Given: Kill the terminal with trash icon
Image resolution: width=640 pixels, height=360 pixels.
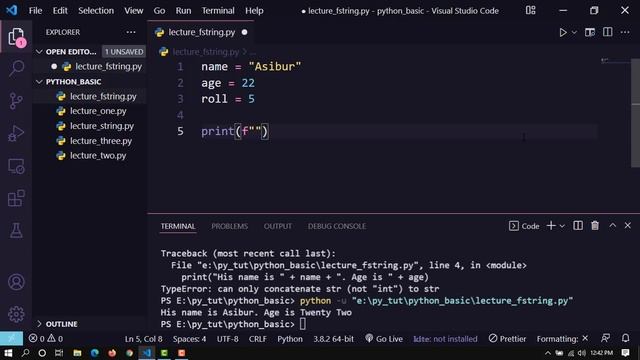Looking at the screenshot, I should pyautogui.click(x=595, y=226).
